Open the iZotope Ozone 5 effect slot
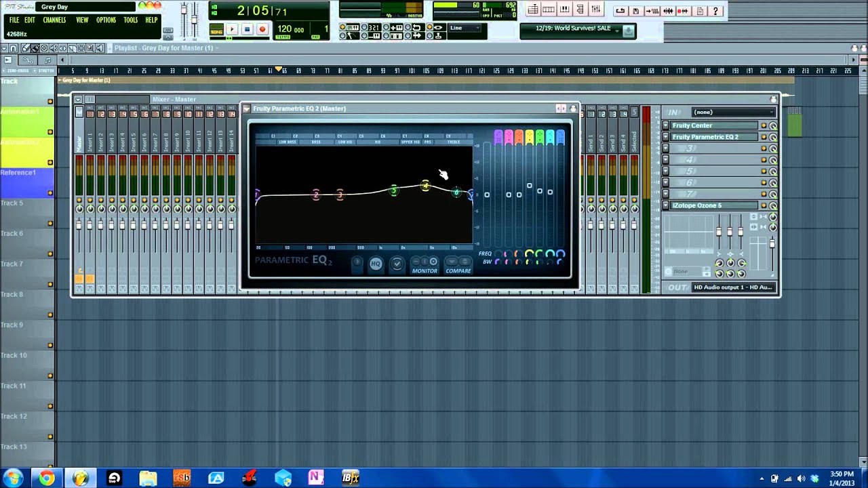This screenshot has height=488, width=868. point(713,205)
